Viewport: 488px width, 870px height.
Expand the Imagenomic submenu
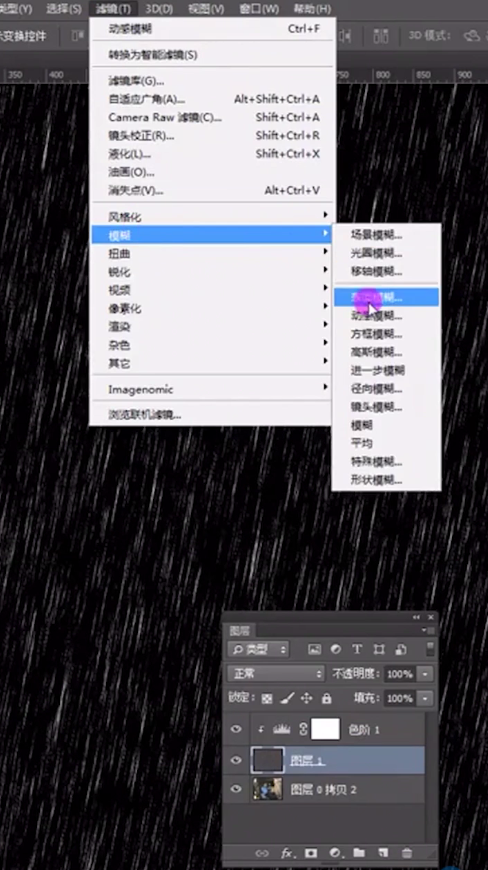click(x=212, y=390)
